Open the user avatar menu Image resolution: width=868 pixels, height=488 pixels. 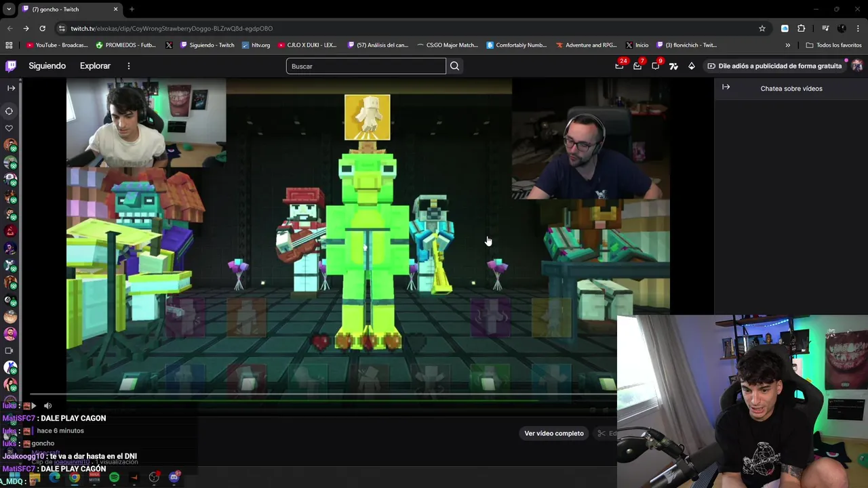(x=857, y=66)
